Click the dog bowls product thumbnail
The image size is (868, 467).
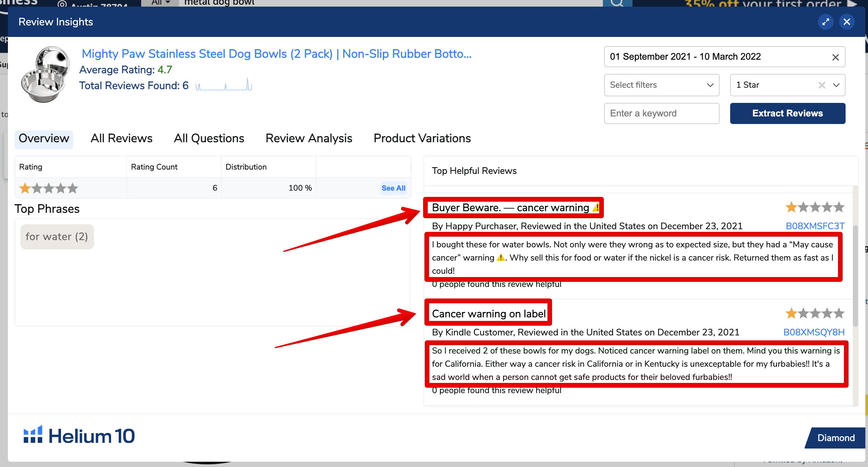pyautogui.click(x=45, y=75)
